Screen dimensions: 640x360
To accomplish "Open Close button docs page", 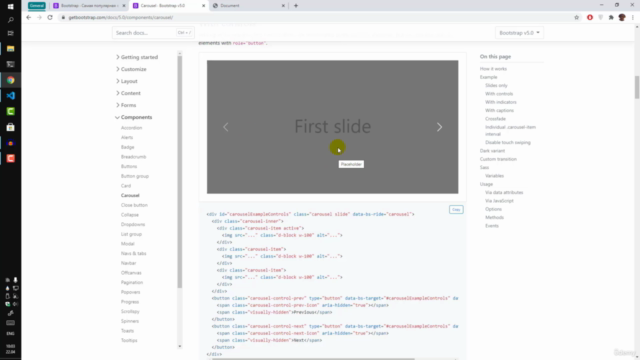I will [134, 205].
